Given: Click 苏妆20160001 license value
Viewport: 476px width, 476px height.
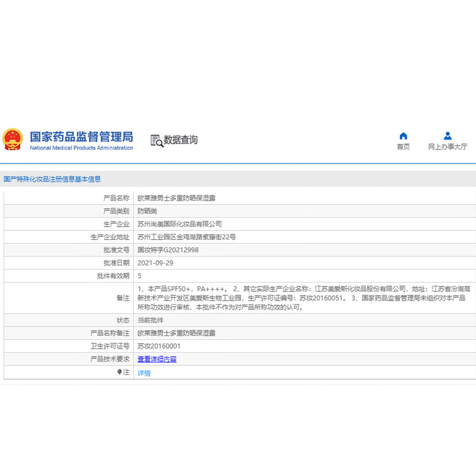Looking at the screenshot, I should point(159,346).
